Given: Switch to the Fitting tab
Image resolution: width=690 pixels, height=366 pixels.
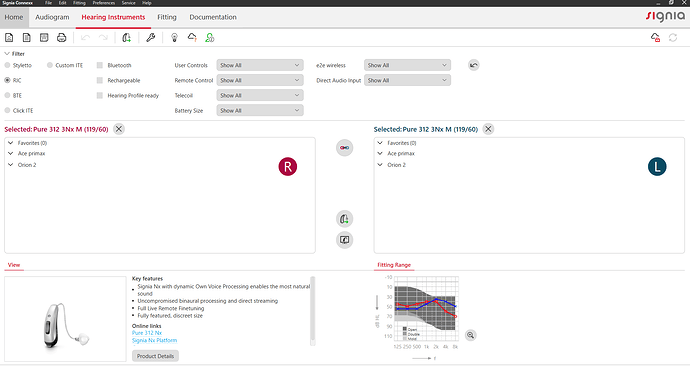Looking at the screenshot, I should 167,17.
